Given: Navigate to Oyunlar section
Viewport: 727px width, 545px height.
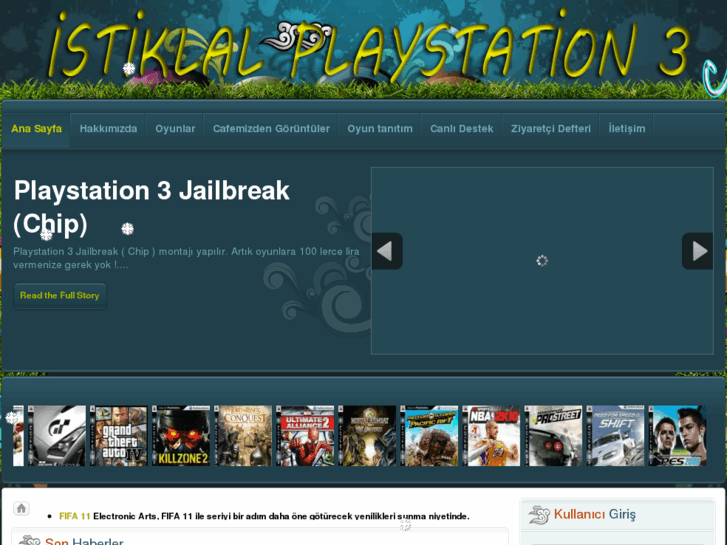Looking at the screenshot, I should (x=175, y=129).
